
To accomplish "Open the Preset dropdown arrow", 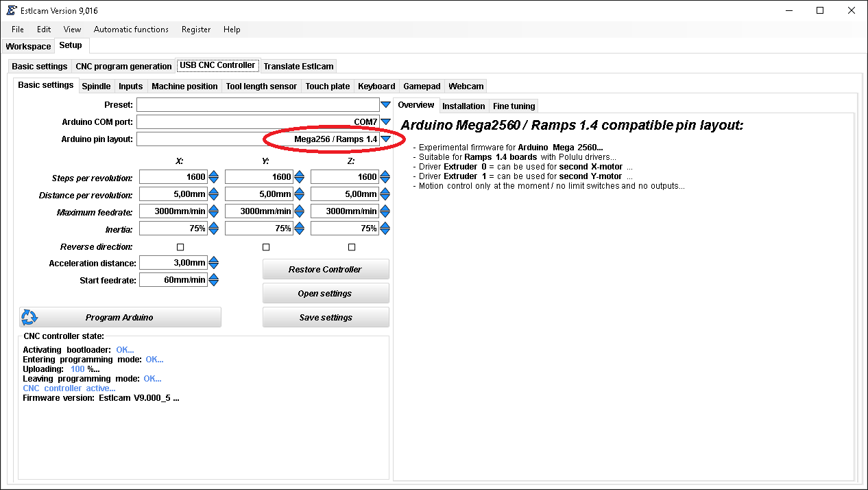I will [x=385, y=105].
